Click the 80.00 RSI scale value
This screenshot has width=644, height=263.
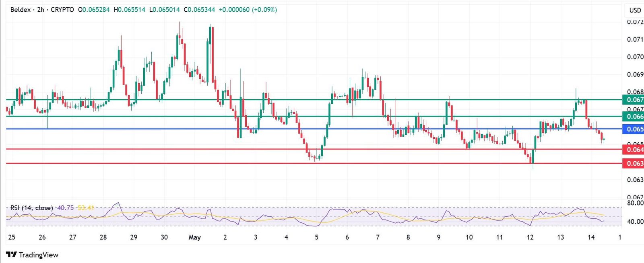click(x=635, y=203)
